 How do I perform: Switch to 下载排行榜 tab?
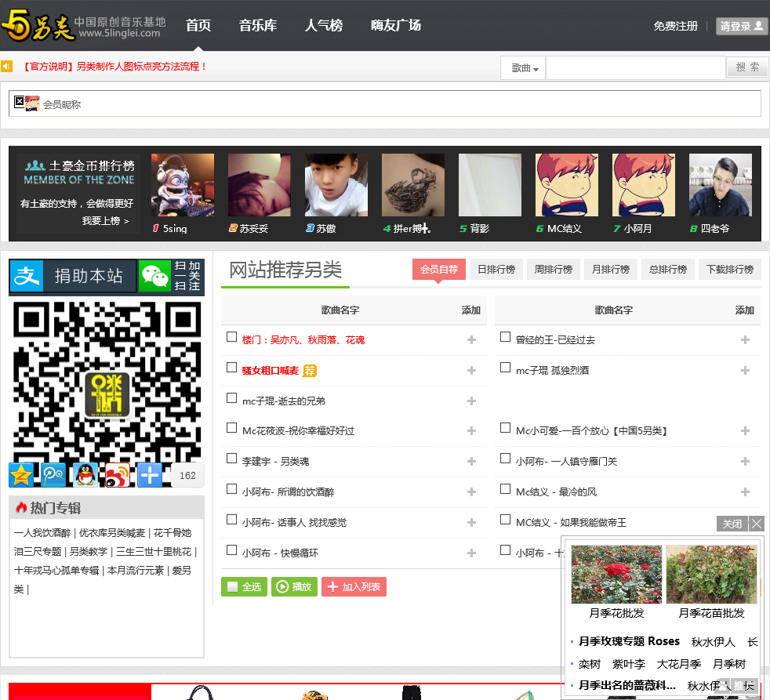[x=730, y=269]
